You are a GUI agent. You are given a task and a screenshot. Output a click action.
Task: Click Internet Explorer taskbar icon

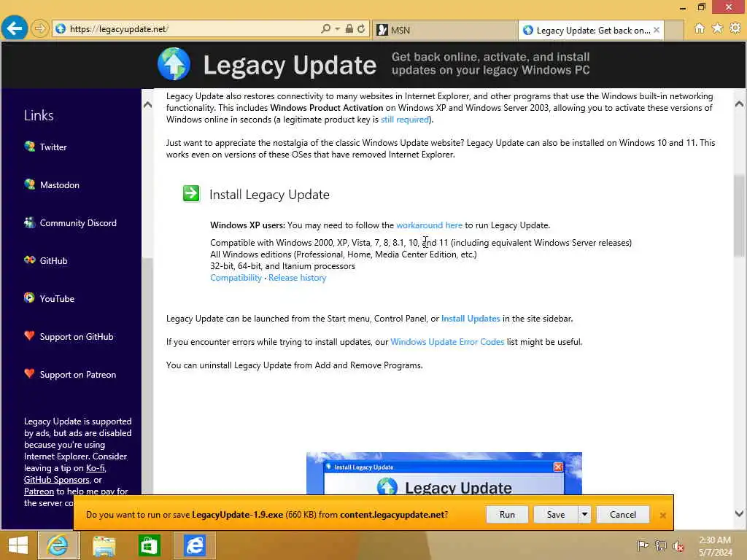click(58, 545)
